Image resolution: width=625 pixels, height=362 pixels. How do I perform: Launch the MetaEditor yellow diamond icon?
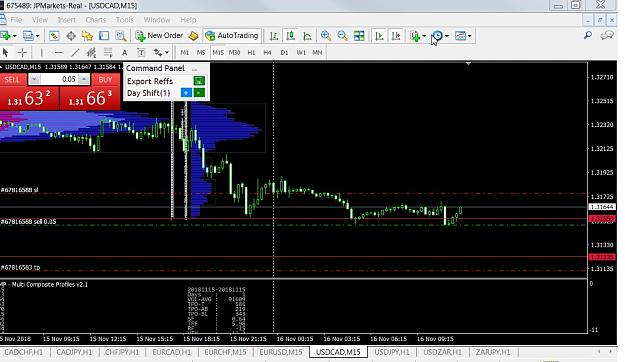tap(193, 36)
